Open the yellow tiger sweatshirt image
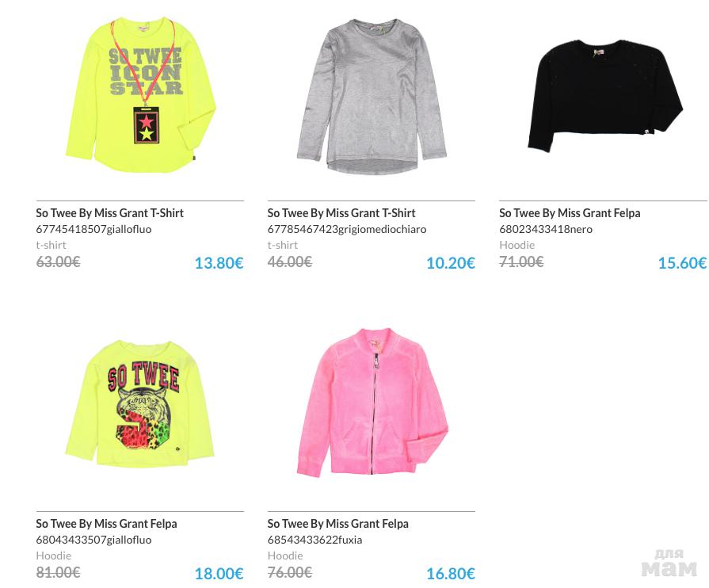 point(140,404)
